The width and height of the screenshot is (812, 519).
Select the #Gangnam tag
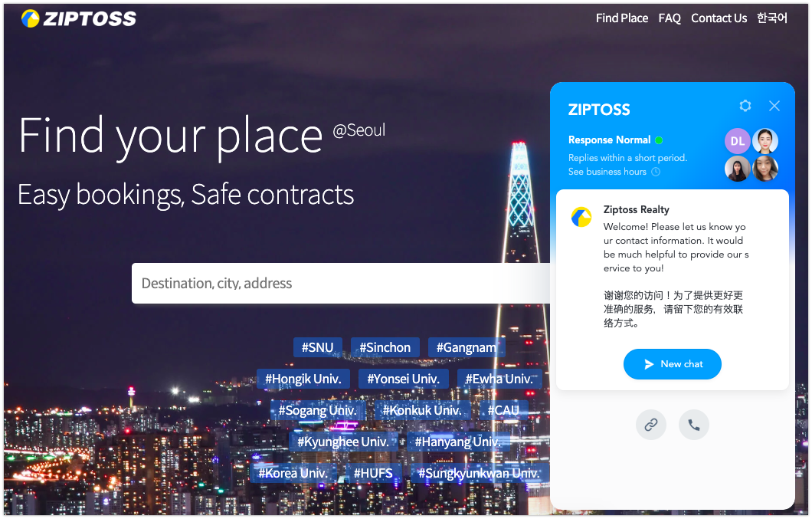click(466, 347)
